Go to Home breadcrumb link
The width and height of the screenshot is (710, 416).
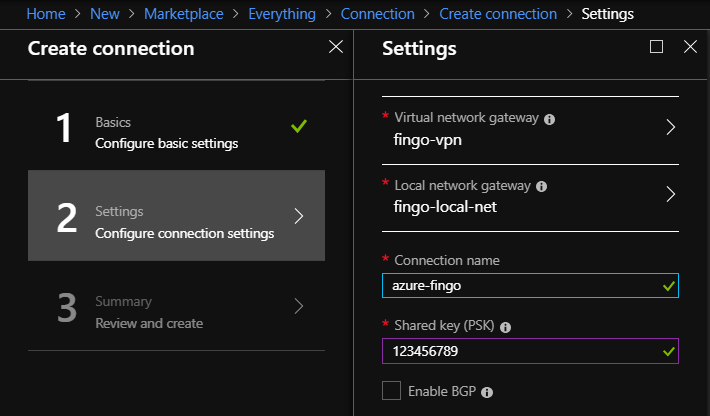click(46, 14)
